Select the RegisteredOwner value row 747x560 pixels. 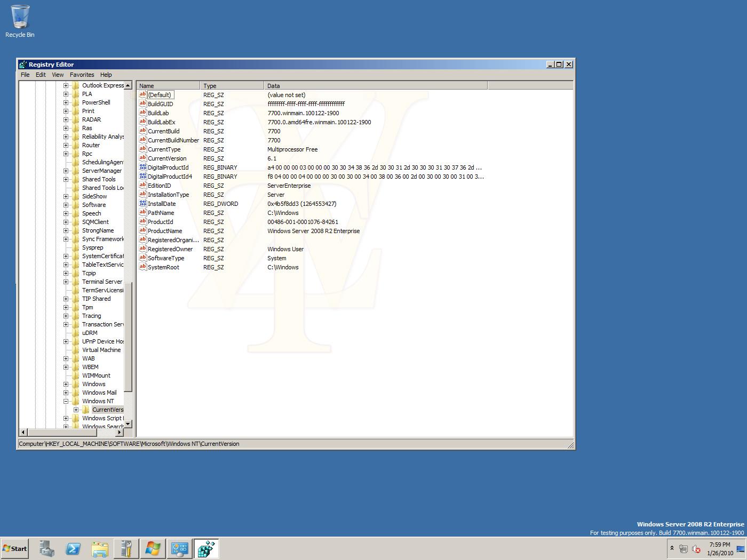[170, 249]
